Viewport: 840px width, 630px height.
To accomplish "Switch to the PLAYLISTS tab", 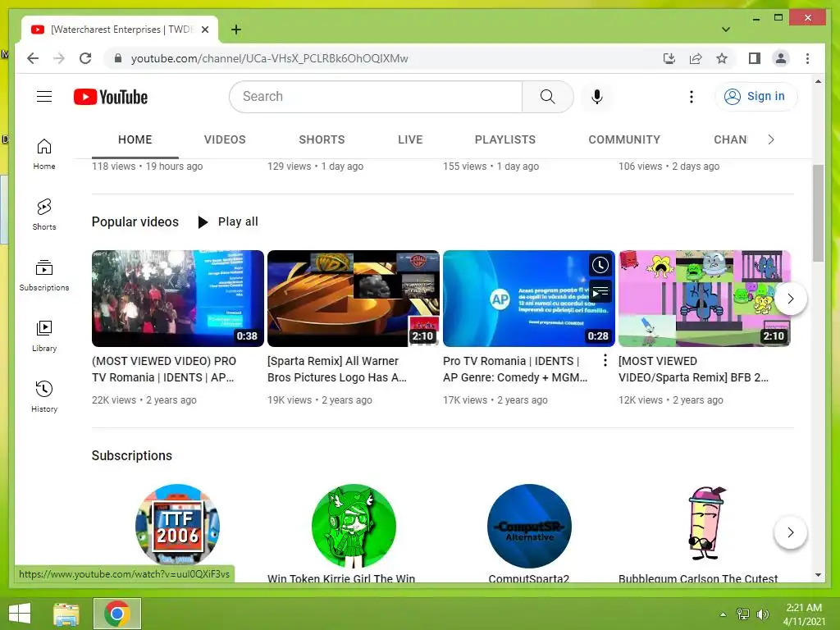I will pyautogui.click(x=505, y=139).
